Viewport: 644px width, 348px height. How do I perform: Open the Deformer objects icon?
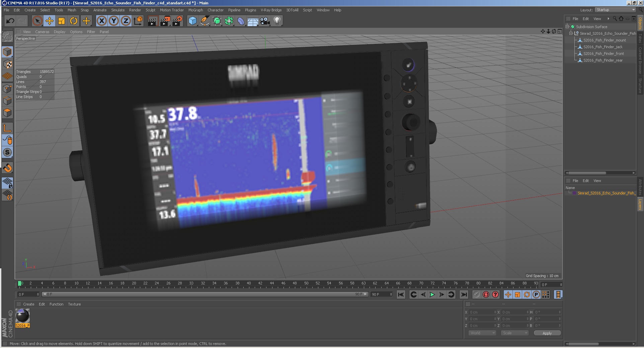pyautogui.click(x=241, y=21)
